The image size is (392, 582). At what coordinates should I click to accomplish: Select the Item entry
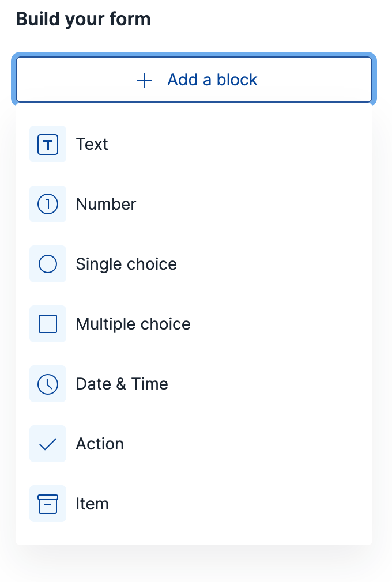92,504
